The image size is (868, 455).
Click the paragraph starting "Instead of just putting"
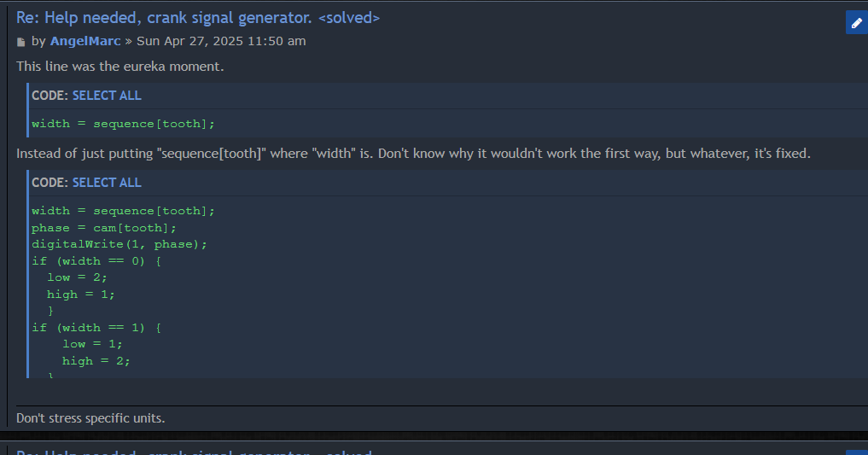[413, 154]
